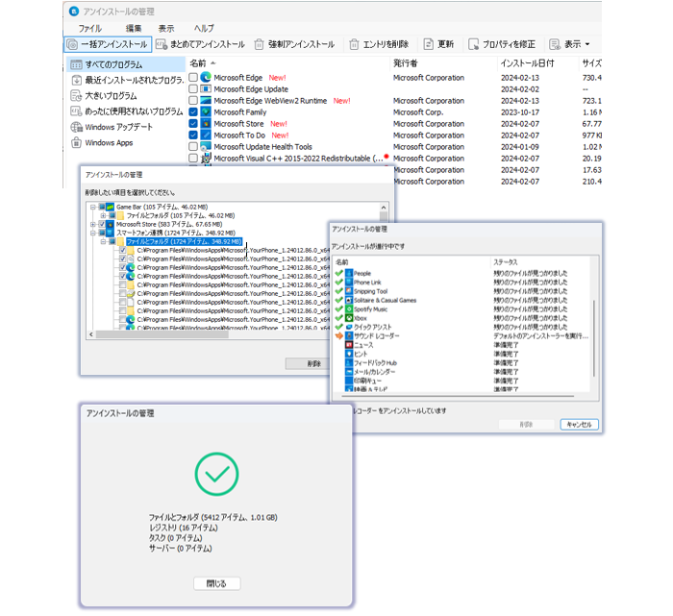Viewport: 673px width, 616px height.
Task: Uncheck the Microsoft Family checkbox
Action: coord(193,112)
